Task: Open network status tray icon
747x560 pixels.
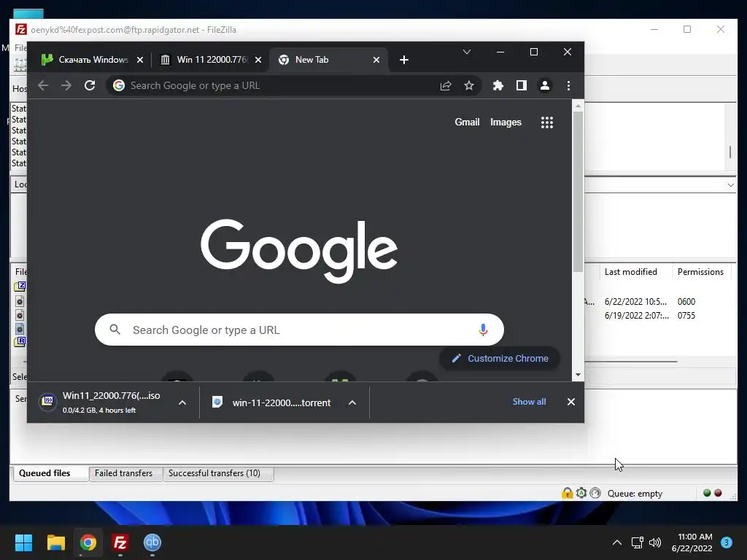Action: 637,542
